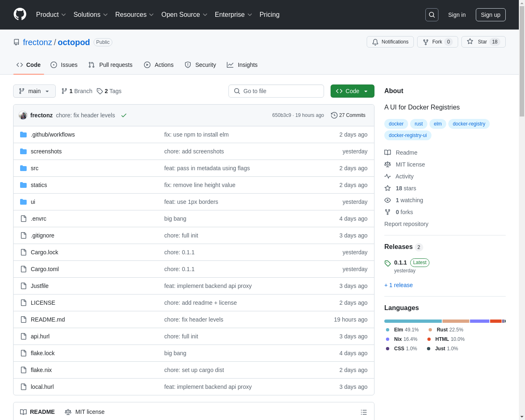The width and height of the screenshot is (525, 420).
Task: Expand the Resources menu
Action: (x=135, y=15)
